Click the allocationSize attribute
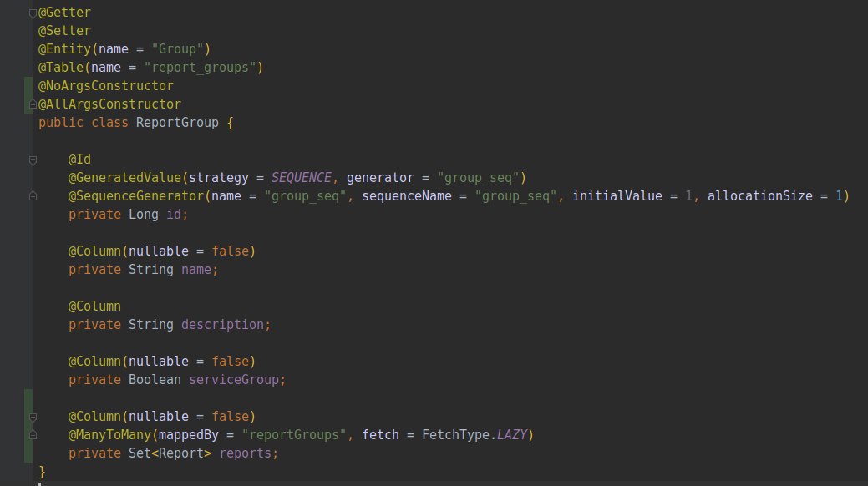 pos(760,196)
